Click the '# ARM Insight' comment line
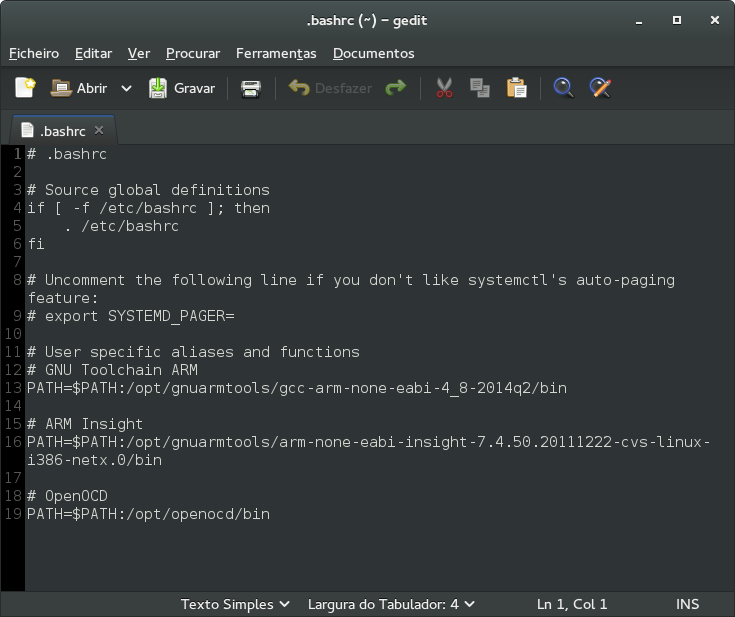 pyautogui.click(x=85, y=424)
